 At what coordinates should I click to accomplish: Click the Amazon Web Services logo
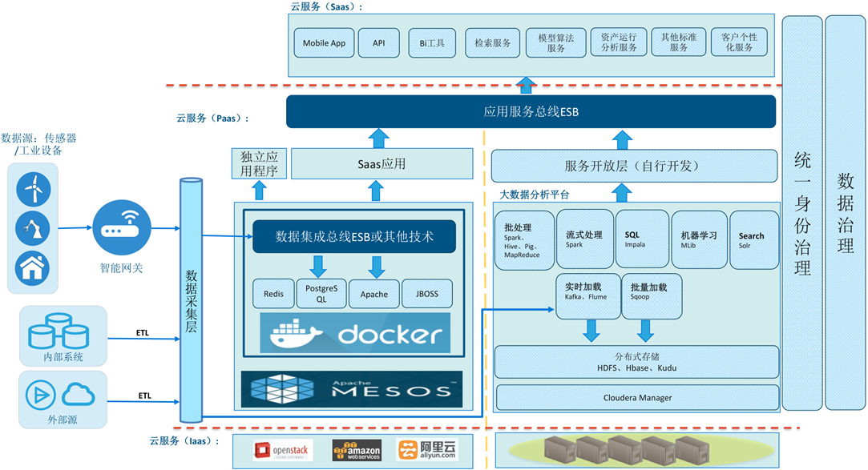[x=357, y=451]
